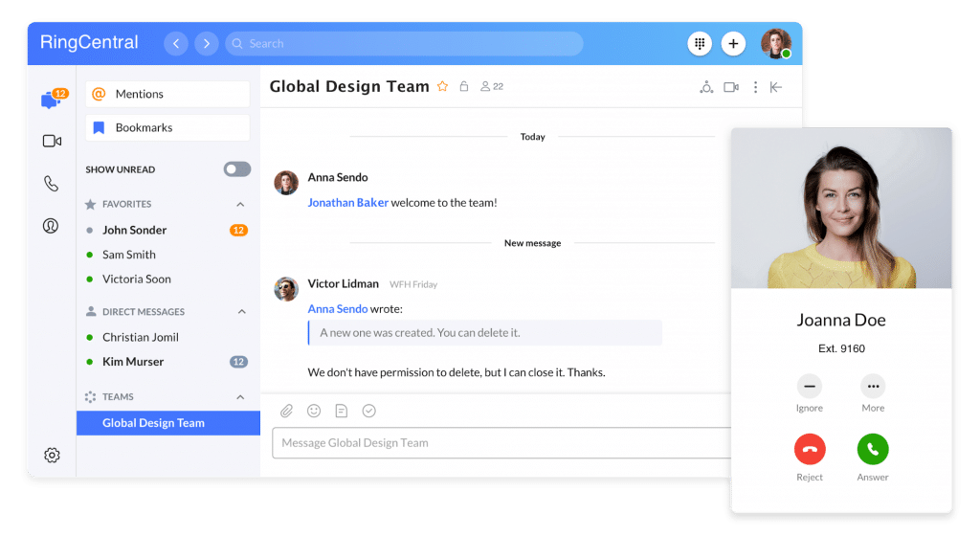
Task: Toggle the Show Unread switch
Action: point(236,169)
